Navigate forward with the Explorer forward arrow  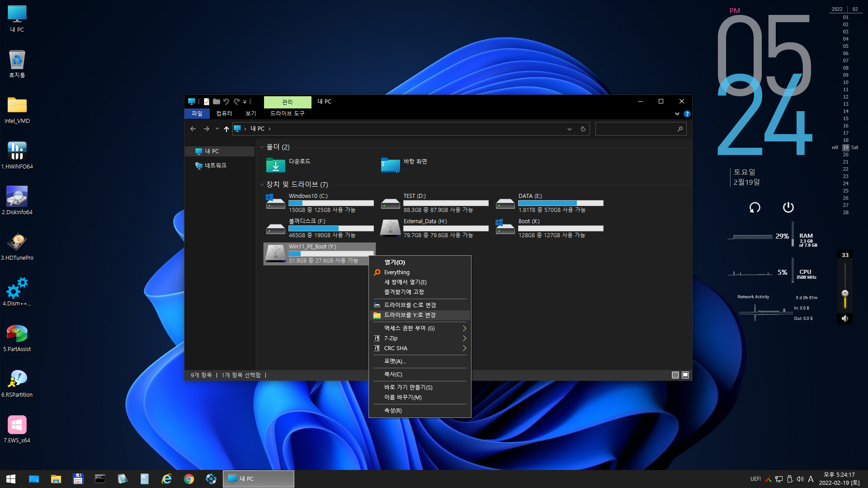pos(206,129)
